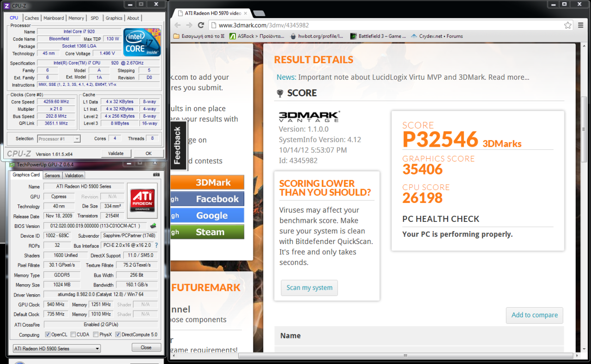Viewport: 591px width, 364px height.
Task: Switch to the SPD tab in CPU-Z
Action: [x=95, y=18]
